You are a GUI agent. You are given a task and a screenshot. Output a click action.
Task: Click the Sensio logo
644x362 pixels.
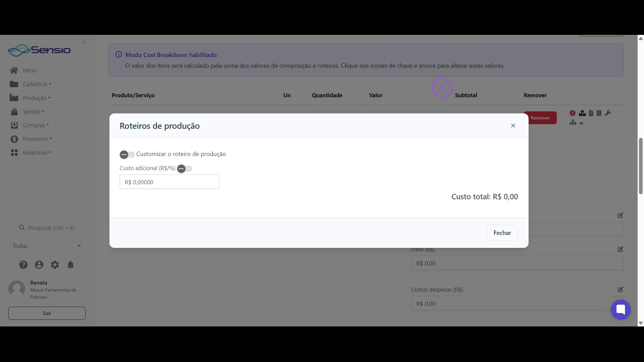(39, 50)
